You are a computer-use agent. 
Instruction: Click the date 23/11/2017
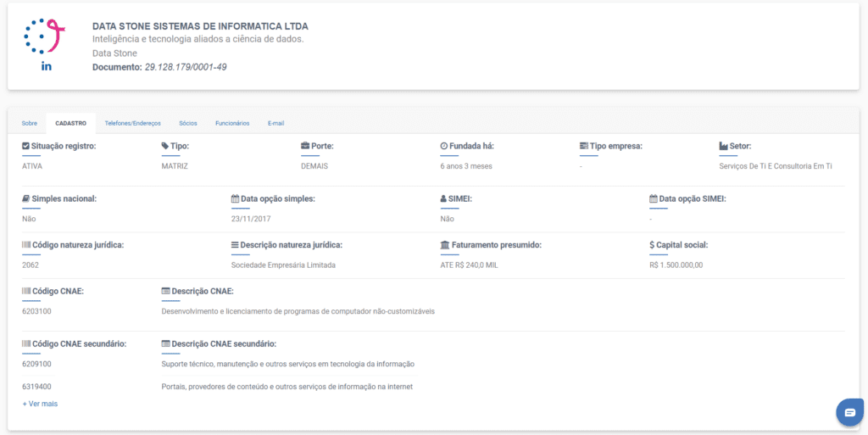coord(251,219)
